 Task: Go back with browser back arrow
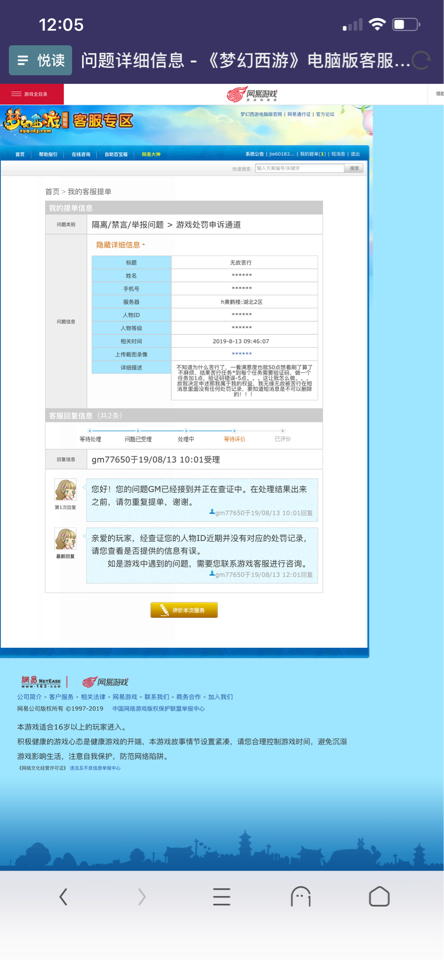63,897
